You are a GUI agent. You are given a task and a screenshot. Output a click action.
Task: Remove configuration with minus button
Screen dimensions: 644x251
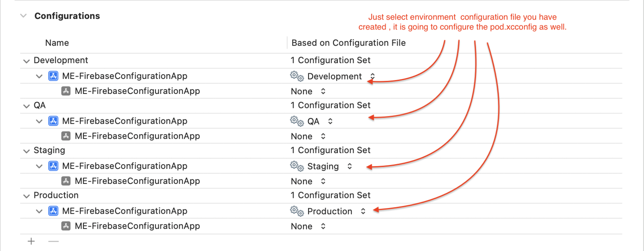point(53,241)
